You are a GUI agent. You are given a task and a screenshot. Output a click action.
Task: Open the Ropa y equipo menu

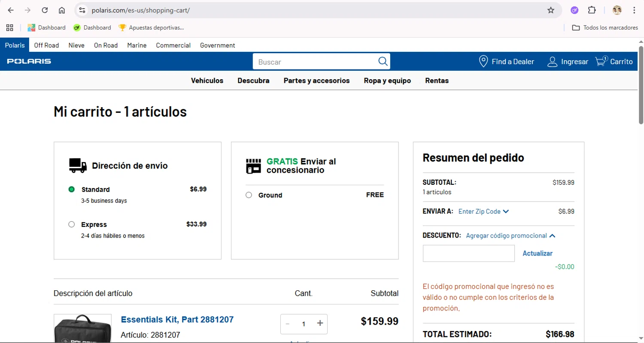point(387,81)
